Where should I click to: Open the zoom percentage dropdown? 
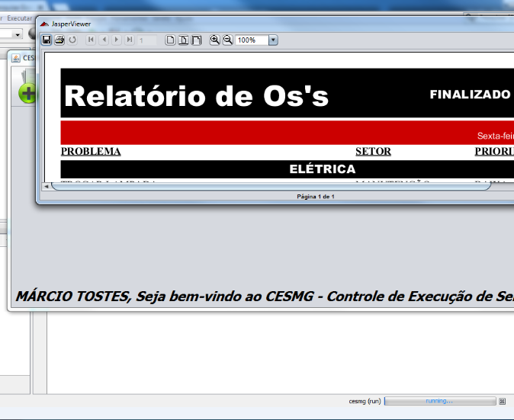(273, 40)
